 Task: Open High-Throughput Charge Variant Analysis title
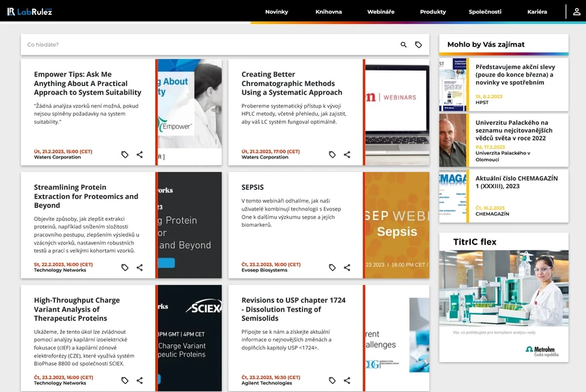point(77,309)
